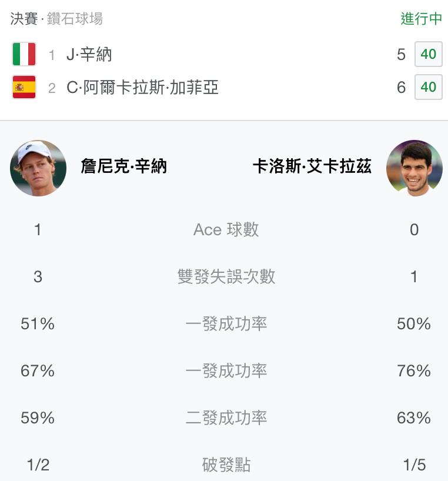Image resolution: width=448 pixels, height=481 pixels.
Task: Select the C·阿爾卡拉斯·加菲亞 player row
Action: pos(224,88)
